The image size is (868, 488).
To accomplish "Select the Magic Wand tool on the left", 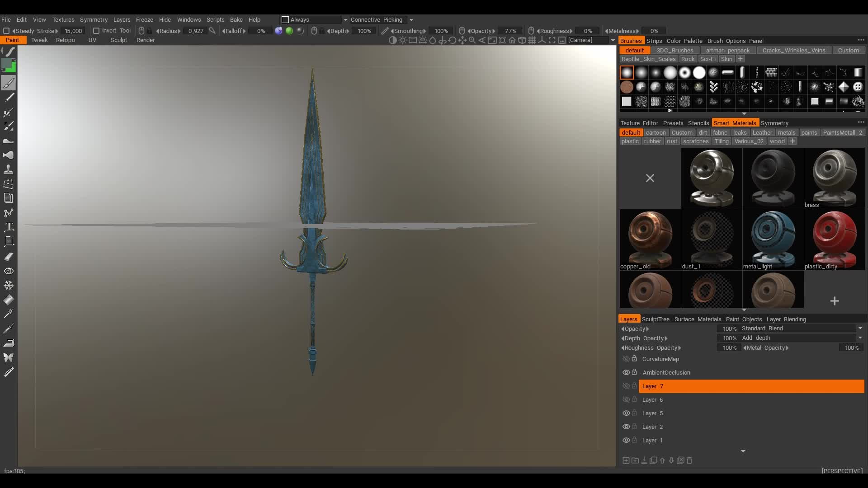I will (9, 313).
